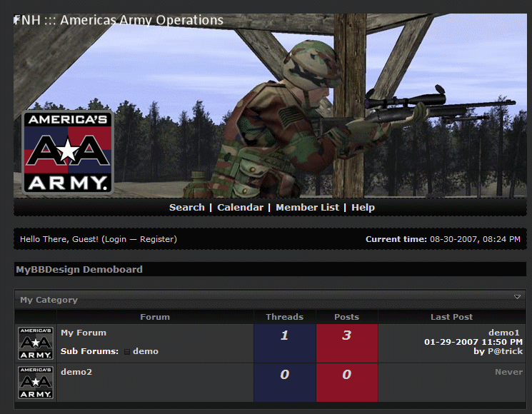Click the banner title FNH ::: Americas Army Operations
The image size is (532, 414).
click(119, 20)
